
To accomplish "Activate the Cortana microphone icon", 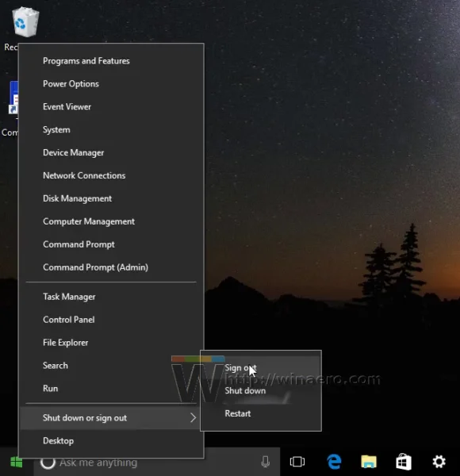I will pyautogui.click(x=265, y=462).
